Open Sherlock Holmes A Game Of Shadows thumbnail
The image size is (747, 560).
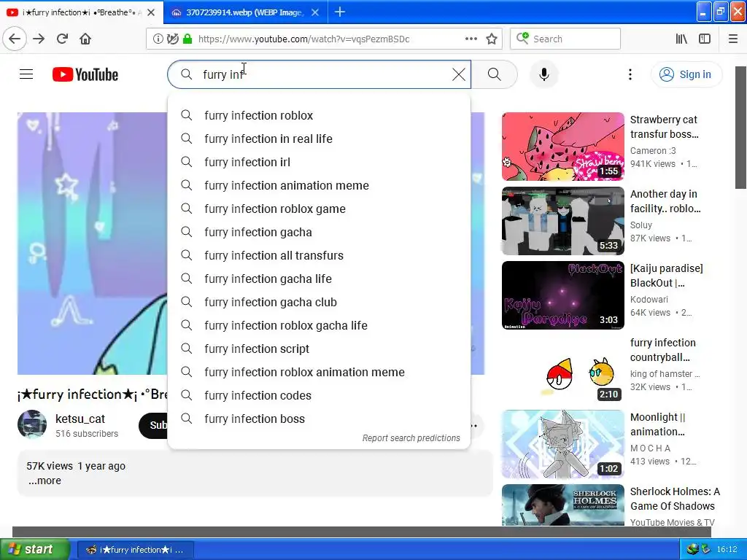tap(562, 505)
